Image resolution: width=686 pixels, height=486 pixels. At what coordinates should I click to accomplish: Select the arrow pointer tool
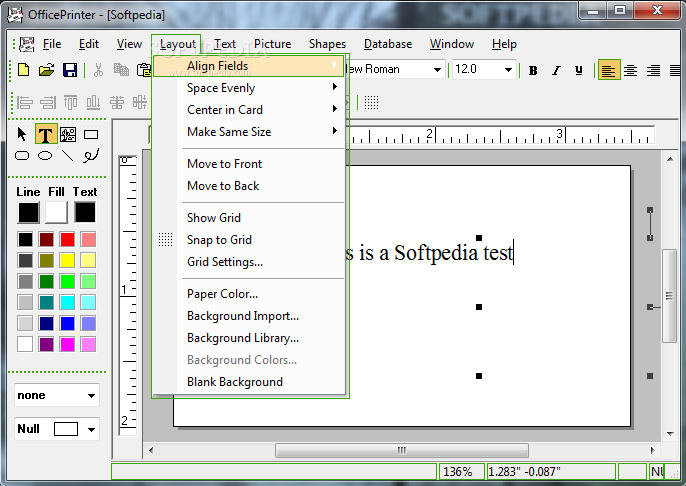pos(22,134)
